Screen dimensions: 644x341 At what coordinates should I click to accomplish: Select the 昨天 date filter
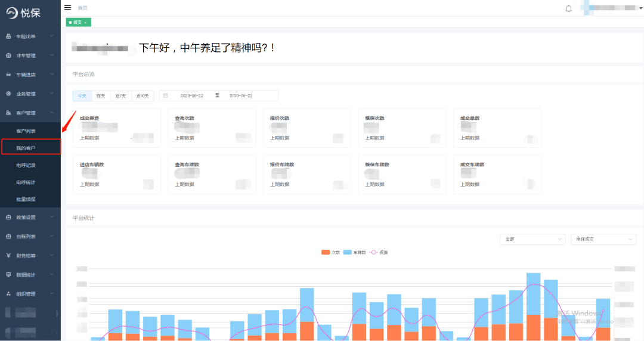click(x=101, y=96)
